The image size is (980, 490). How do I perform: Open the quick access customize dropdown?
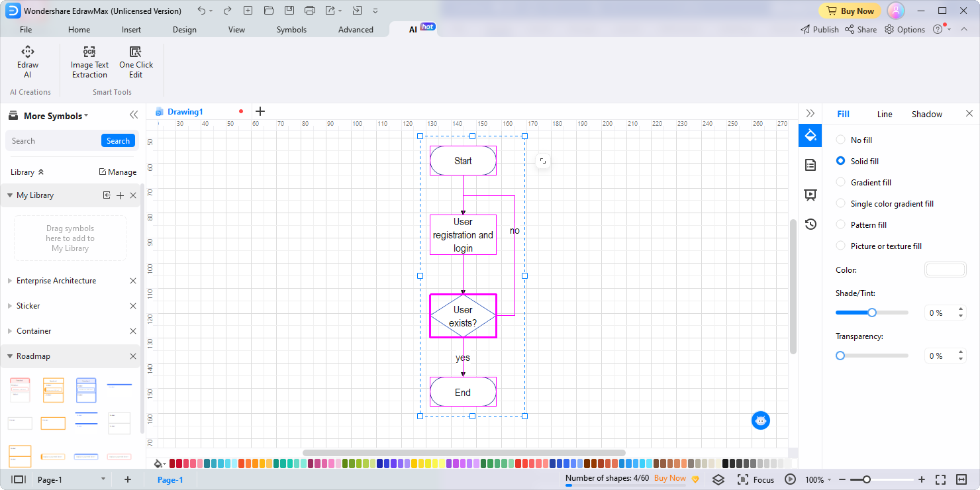pos(375,11)
